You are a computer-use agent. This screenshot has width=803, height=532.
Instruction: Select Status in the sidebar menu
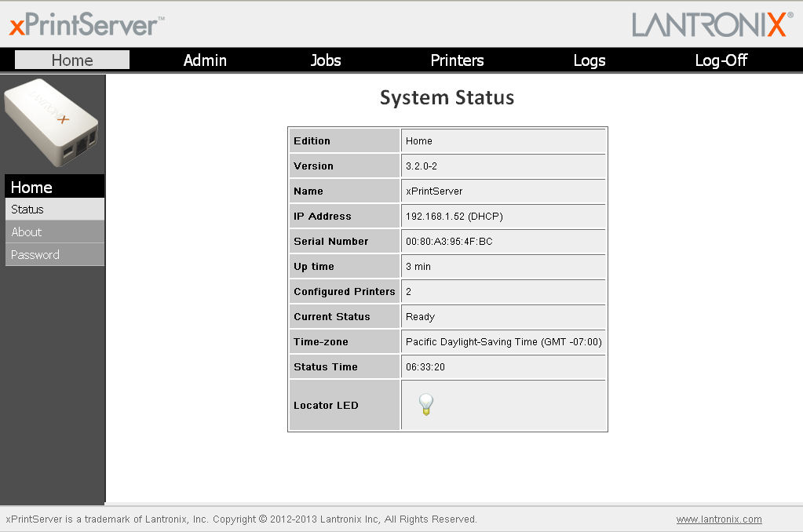55,209
